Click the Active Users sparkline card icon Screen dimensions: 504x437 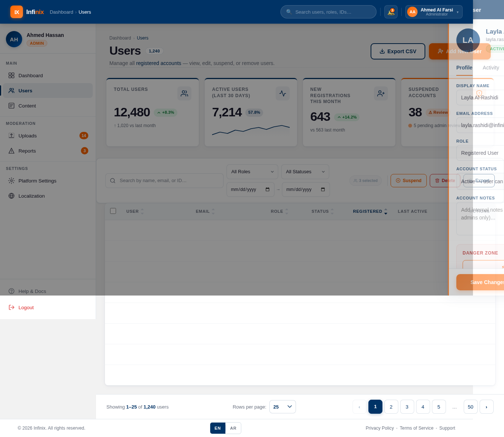pos(283,93)
